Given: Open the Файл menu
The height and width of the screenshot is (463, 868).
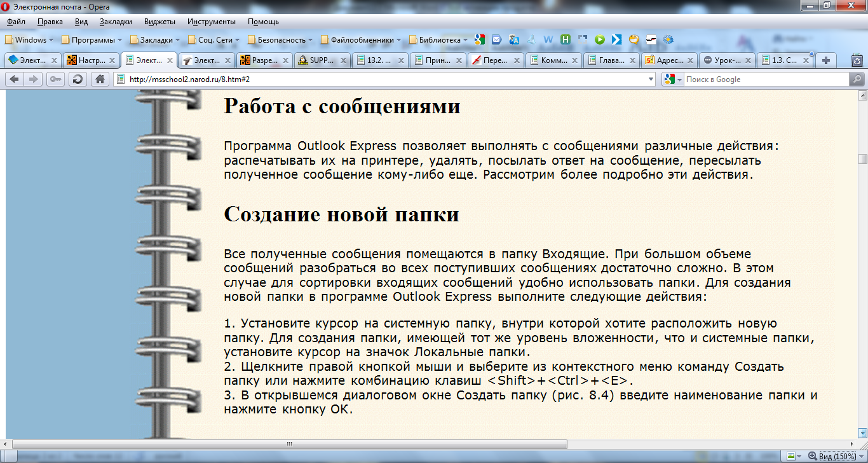Looking at the screenshot, I should (16, 22).
